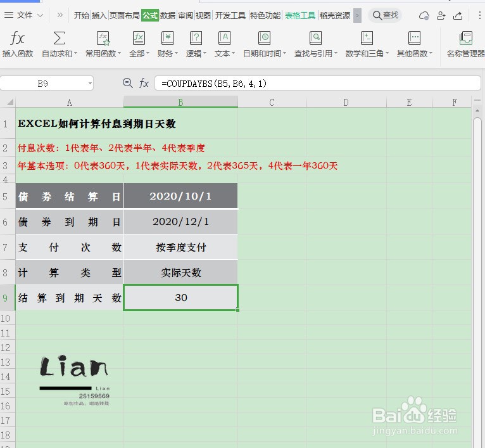The height and width of the screenshot is (448, 485).
Task: Select label cell 债券结算日
Action: (x=70, y=196)
